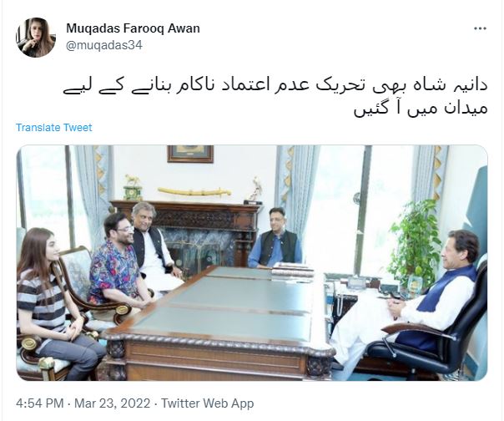This screenshot has height=421, width=504.
Task: Click the woman in striped shirt in photo
Action: coord(54,302)
